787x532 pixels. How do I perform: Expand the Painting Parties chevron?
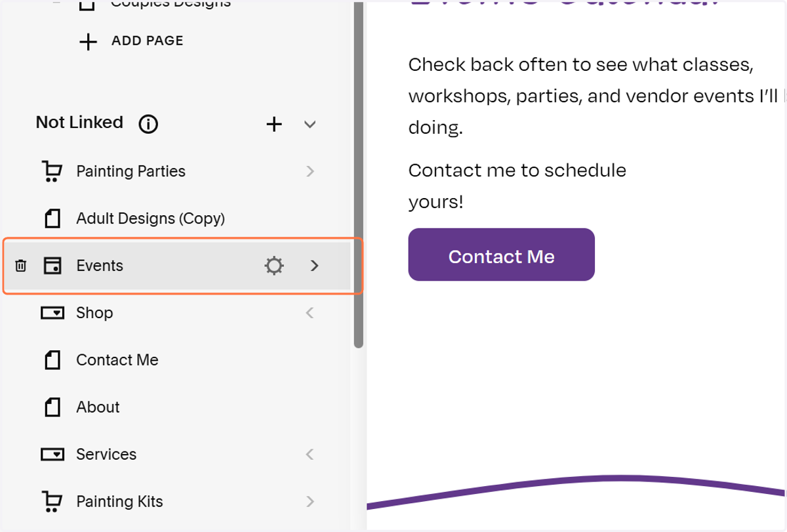click(x=310, y=171)
